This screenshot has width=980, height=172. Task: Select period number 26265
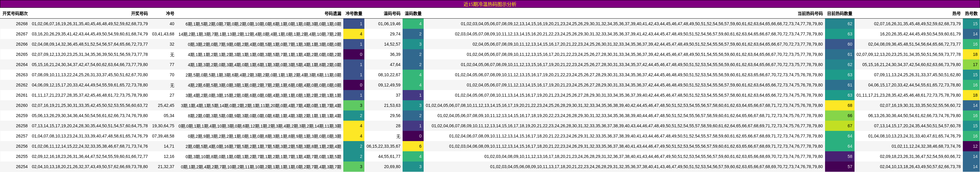[x=22, y=54]
